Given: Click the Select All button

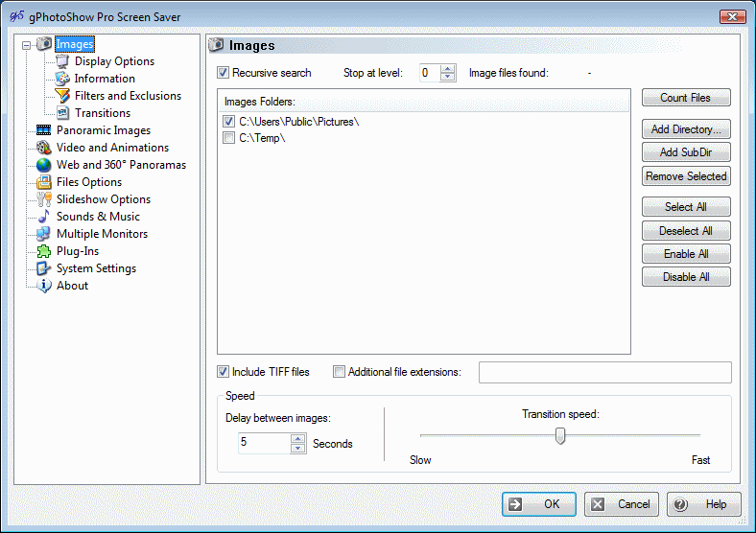Looking at the screenshot, I should tap(686, 207).
